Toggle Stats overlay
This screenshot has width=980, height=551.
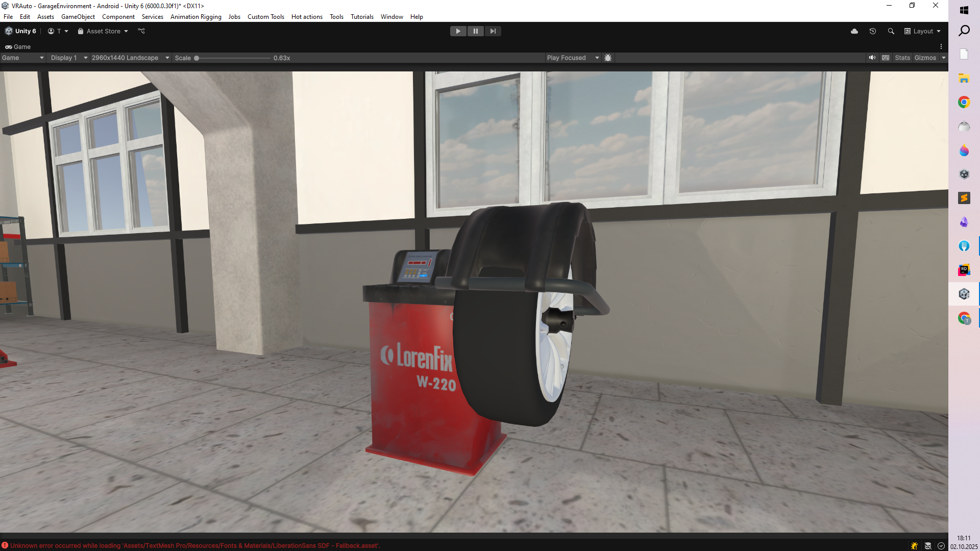(x=902, y=58)
